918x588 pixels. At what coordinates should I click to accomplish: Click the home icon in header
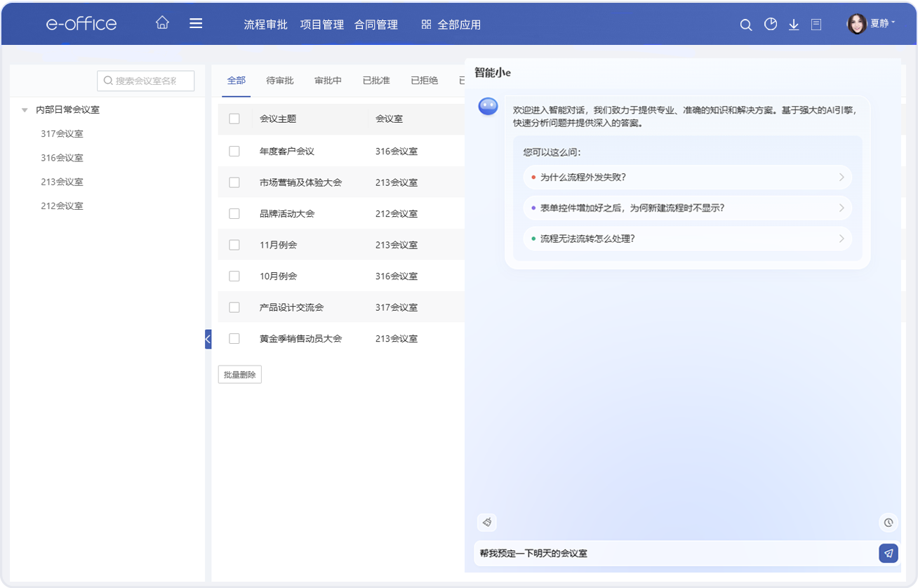[162, 23]
